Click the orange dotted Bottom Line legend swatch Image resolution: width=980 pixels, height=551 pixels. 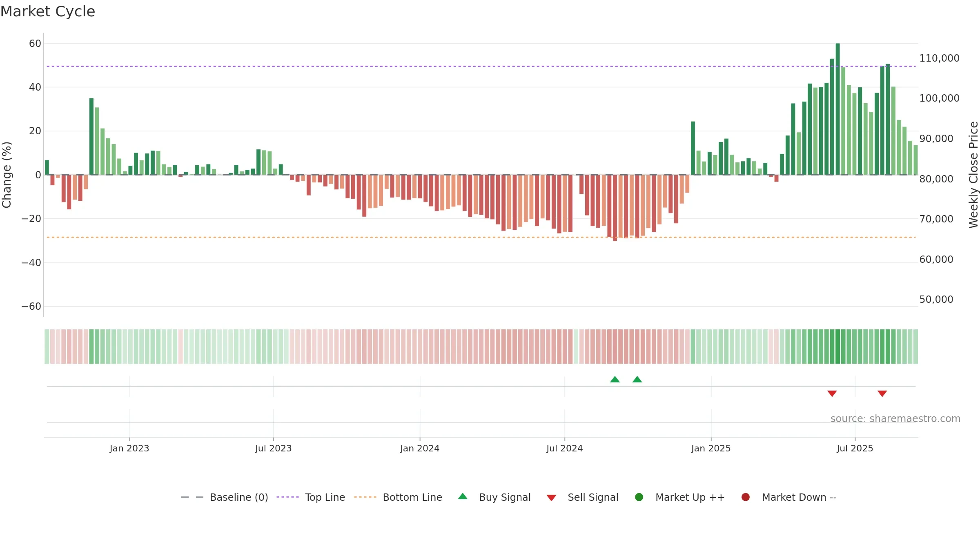[x=365, y=497]
